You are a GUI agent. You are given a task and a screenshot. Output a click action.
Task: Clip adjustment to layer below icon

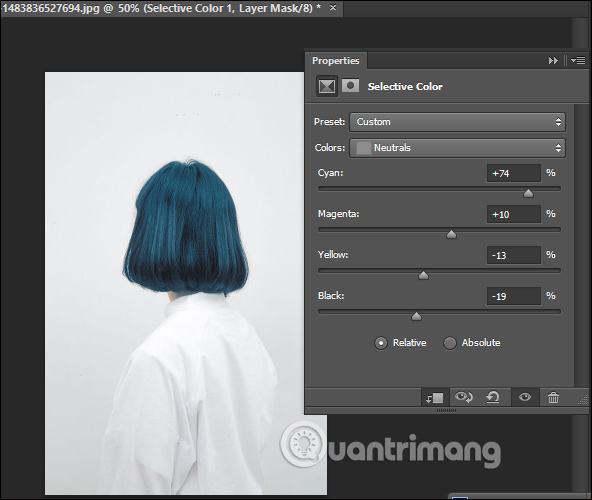coord(435,398)
